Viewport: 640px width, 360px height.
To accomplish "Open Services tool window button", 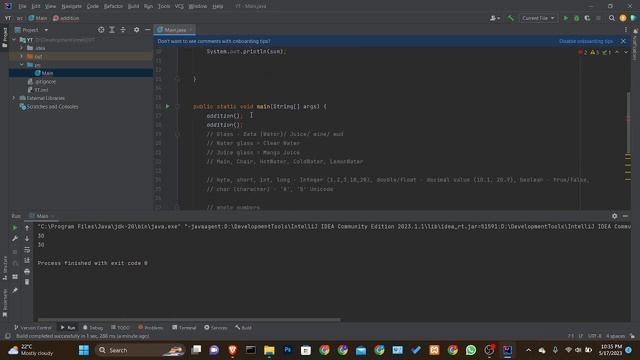I will 216,328.
